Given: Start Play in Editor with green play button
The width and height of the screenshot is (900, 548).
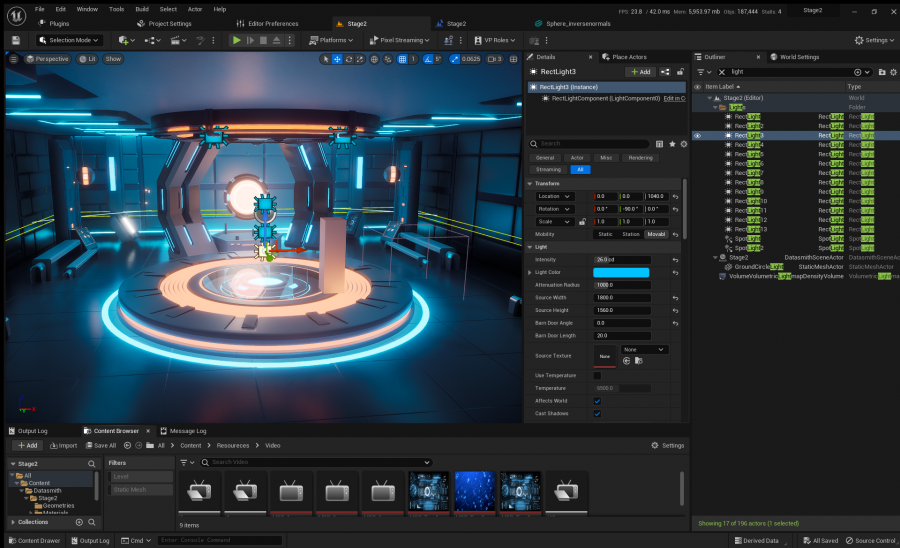Looking at the screenshot, I should [x=236, y=40].
